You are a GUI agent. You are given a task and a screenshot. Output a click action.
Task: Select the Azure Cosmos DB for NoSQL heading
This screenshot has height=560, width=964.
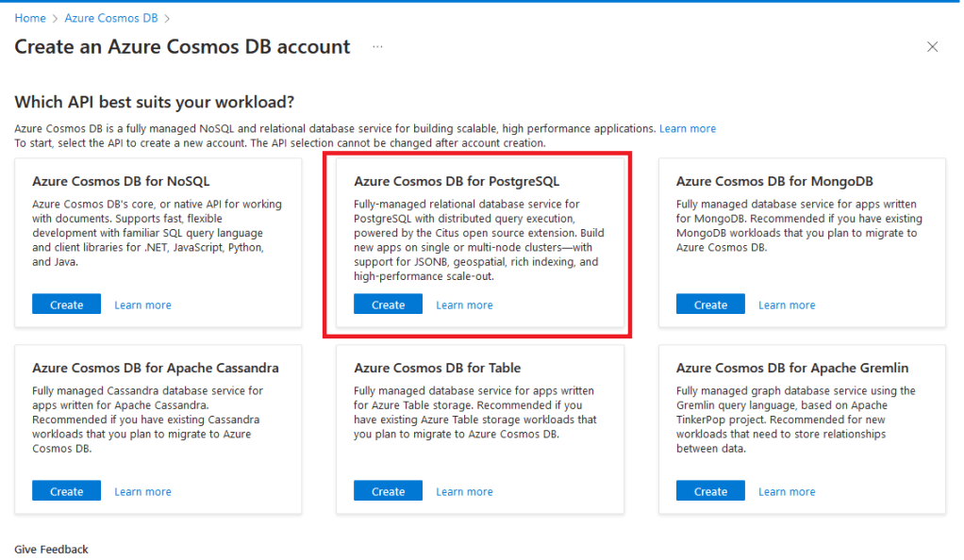121,181
